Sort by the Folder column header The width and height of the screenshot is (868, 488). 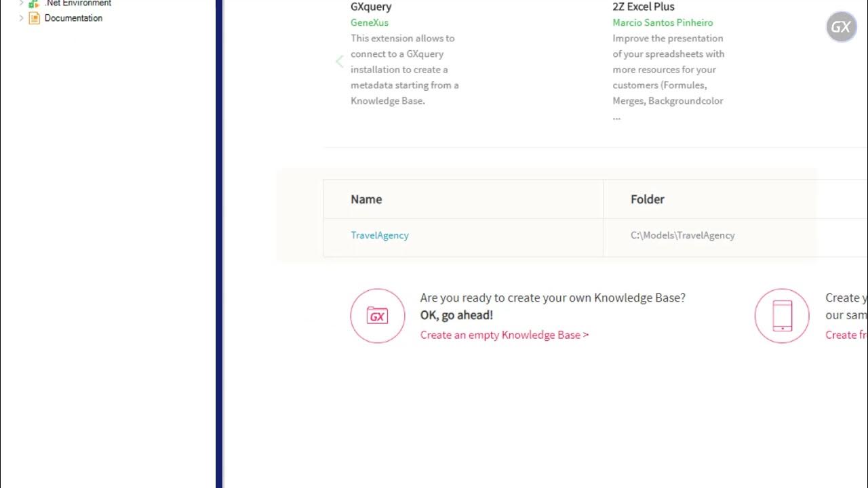[648, 199]
